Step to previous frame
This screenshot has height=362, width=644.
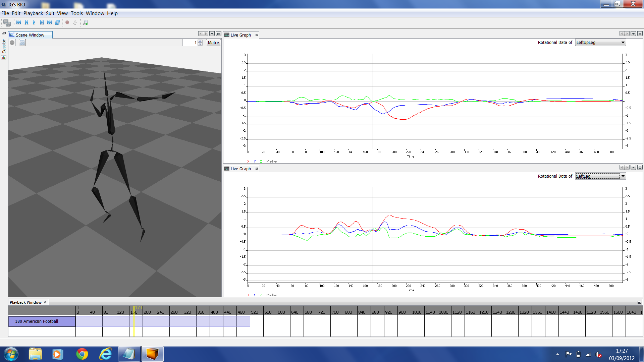point(26,22)
